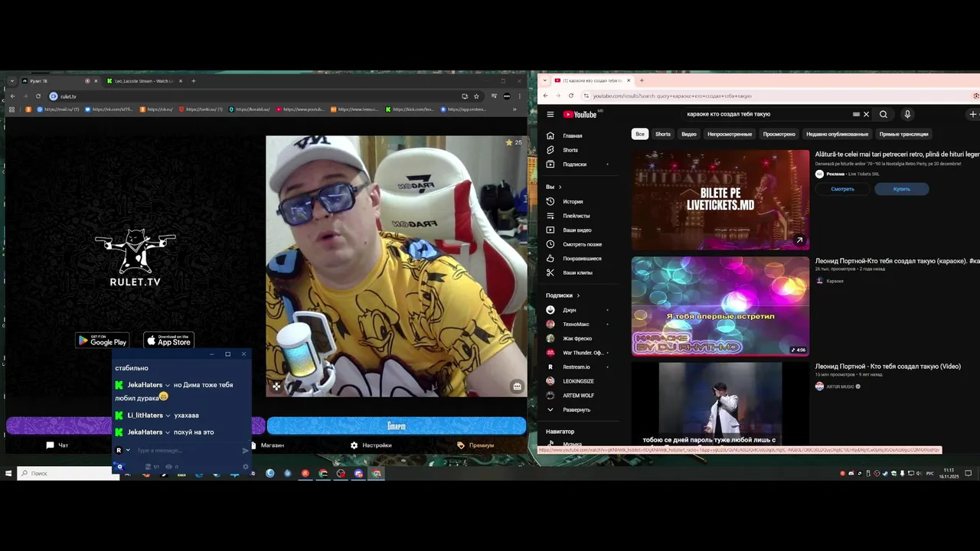Go back in the YouTube browser window
The width and height of the screenshot is (980, 551).
545,96
